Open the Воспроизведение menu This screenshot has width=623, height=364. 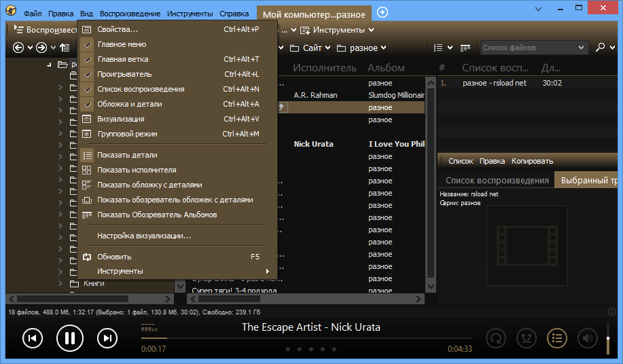click(130, 14)
